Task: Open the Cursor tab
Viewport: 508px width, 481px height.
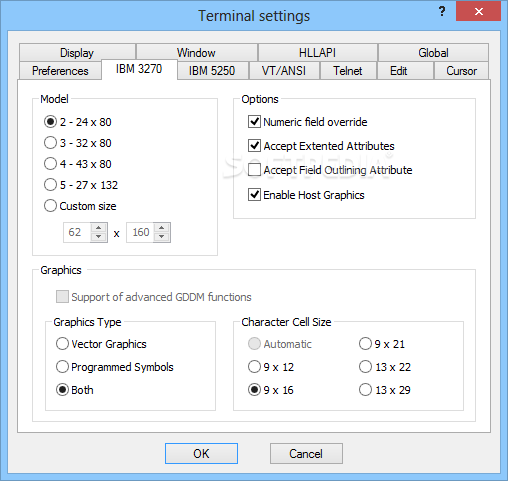Action: pyautogui.click(x=461, y=71)
